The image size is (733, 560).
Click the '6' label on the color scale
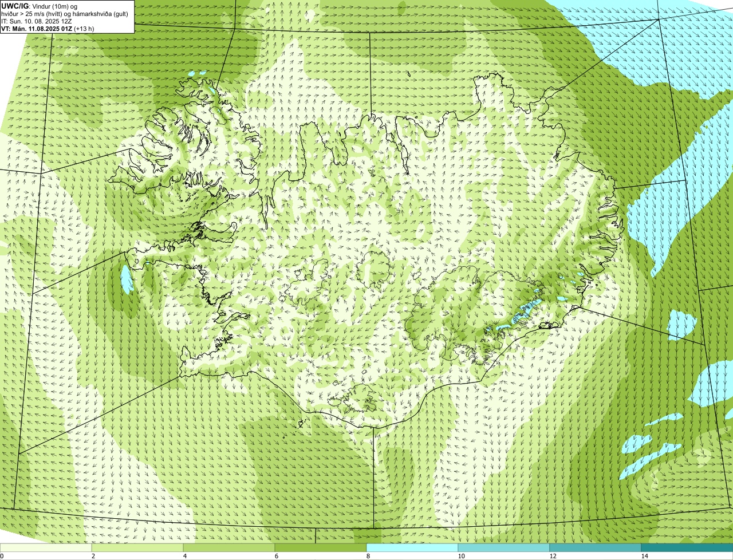coord(276,556)
